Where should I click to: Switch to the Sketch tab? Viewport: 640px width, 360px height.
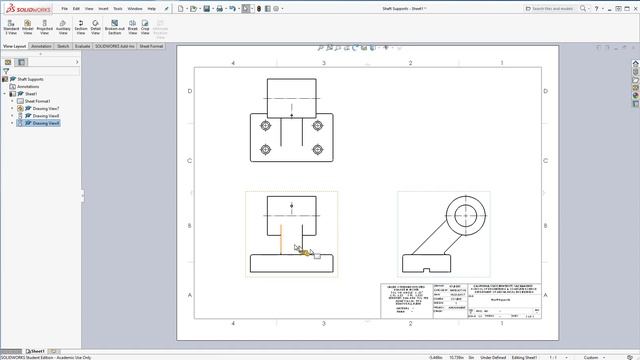tap(63, 46)
